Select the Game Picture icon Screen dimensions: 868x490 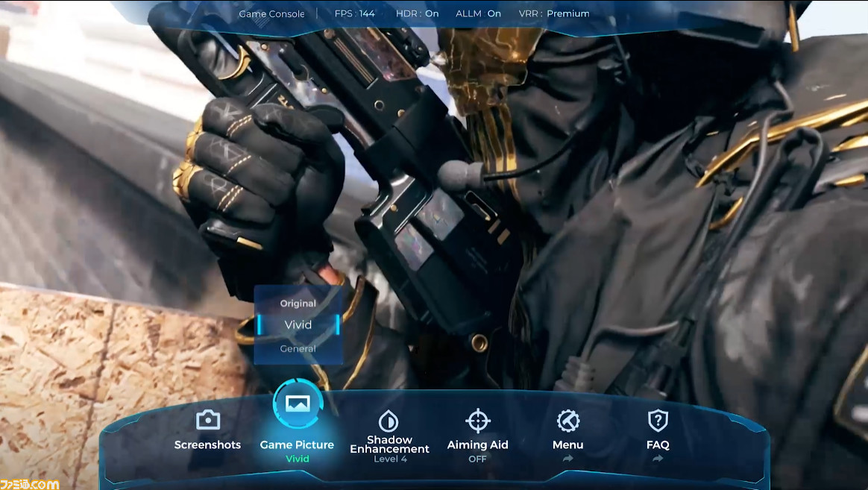(298, 403)
